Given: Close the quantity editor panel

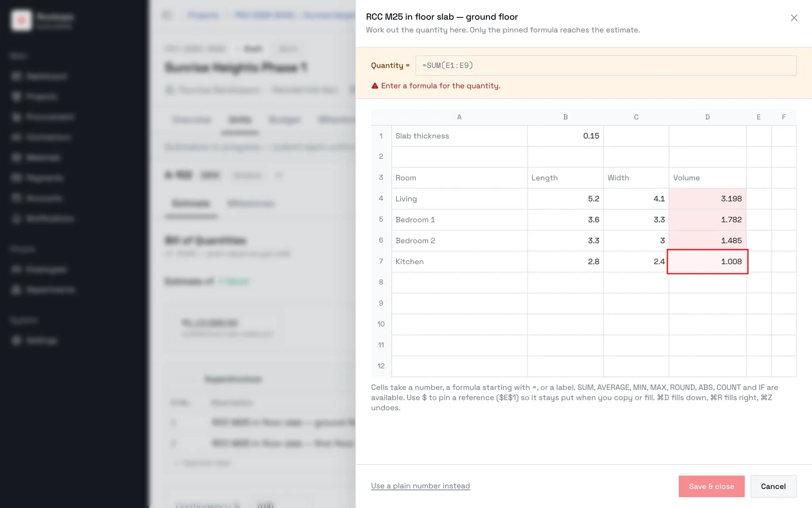Looking at the screenshot, I should pos(794,18).
